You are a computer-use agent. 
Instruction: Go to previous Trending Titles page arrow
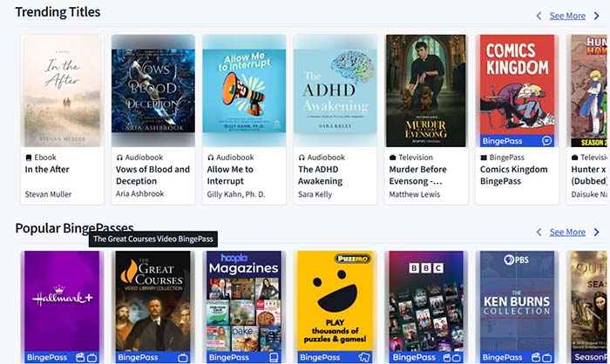pyautogui.click(x=539, y=16)
